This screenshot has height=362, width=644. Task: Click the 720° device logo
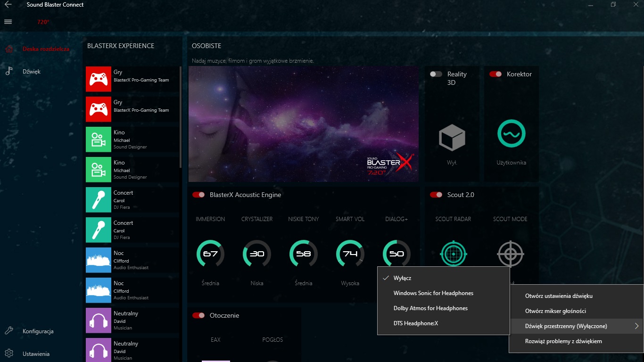coord(43,22)
